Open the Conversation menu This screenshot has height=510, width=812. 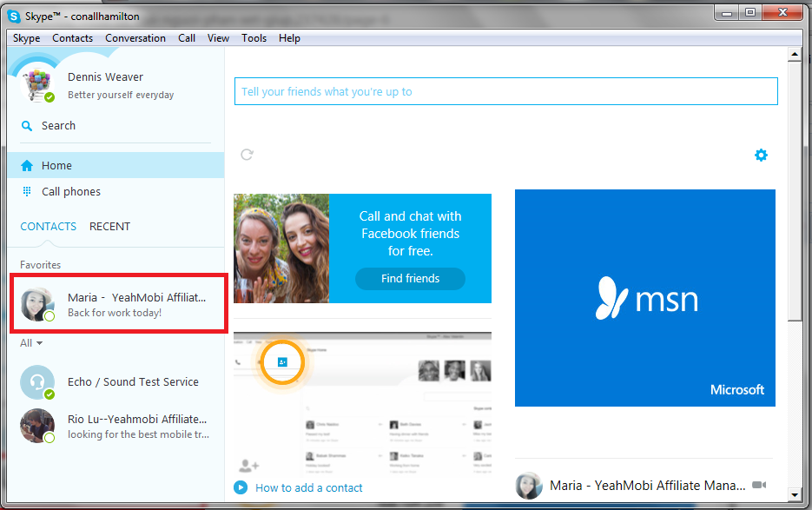[x=135, y=38]
